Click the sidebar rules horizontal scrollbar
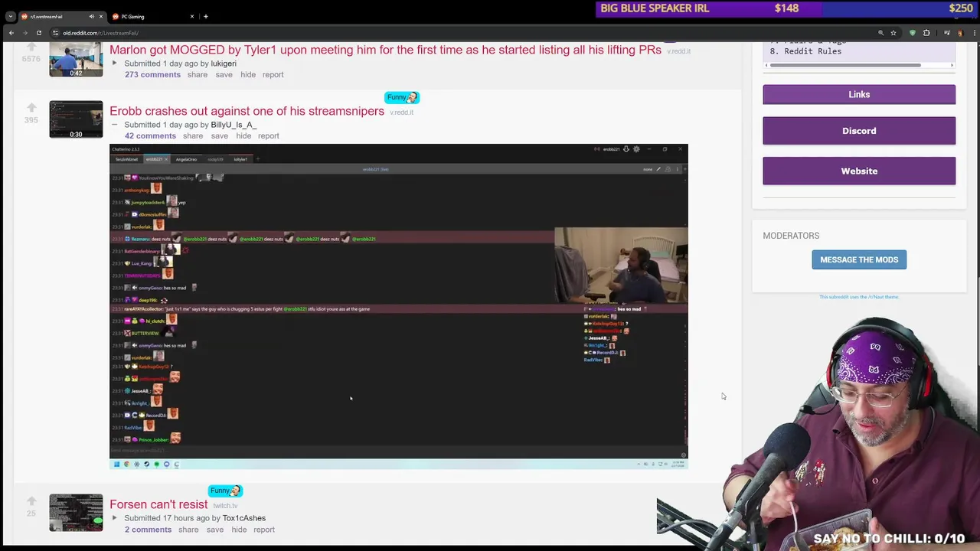Viewport: 980px width, 551px height. click(846, 65)
